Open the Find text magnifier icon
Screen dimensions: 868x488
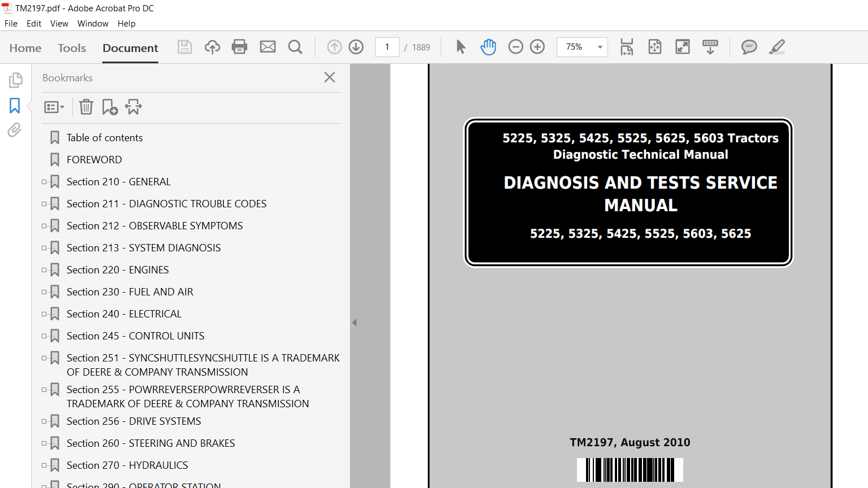pyautogui.click(x=295, y=47)
